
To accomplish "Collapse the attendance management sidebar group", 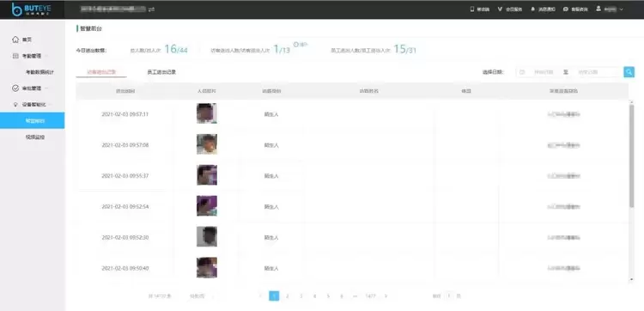I will (x=46, y=56).
